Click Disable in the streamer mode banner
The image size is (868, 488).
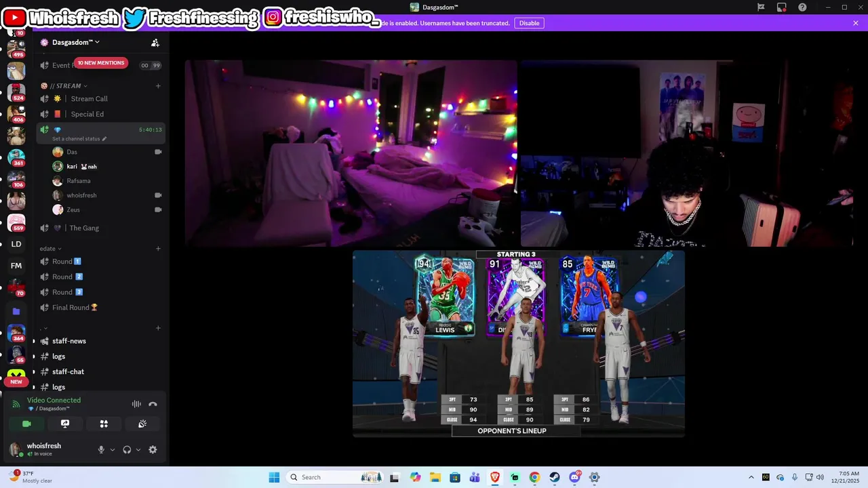point(529,23)
